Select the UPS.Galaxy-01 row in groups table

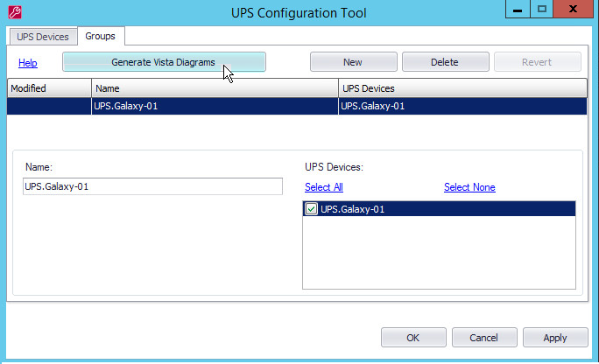pyautogui.click(x=215, y=106)
